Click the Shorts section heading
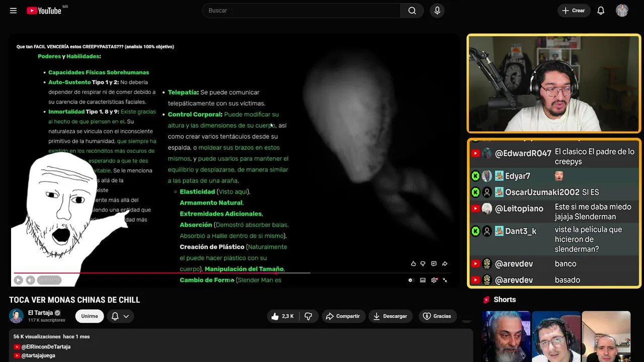 [x=505, y=300]
